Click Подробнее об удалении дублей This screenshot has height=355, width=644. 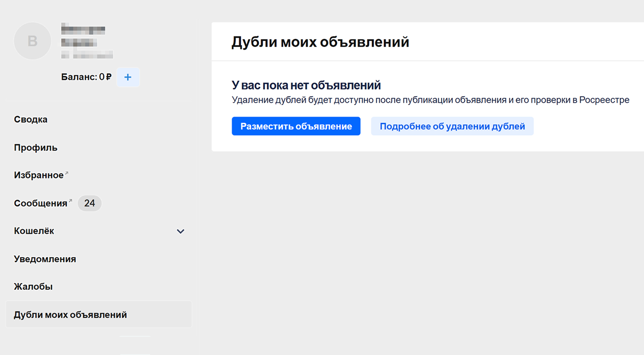(452, 126)
